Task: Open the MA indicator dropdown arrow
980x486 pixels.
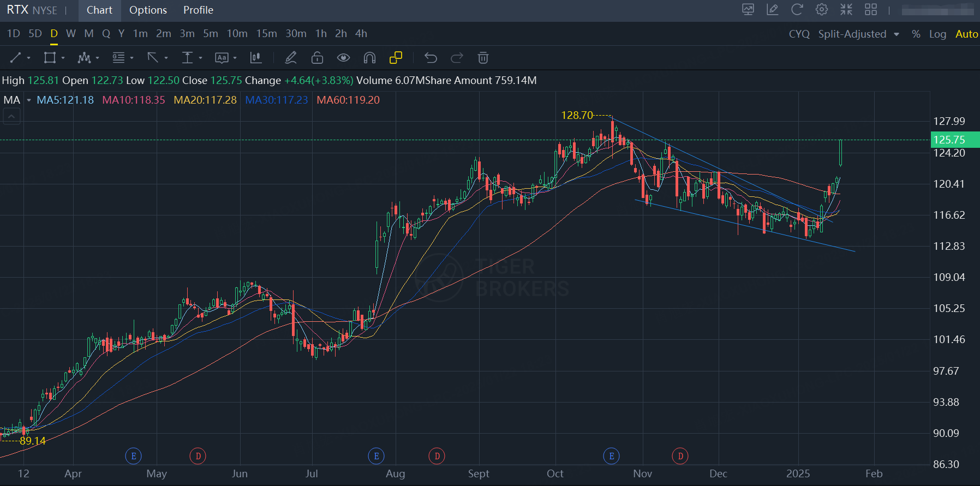Action: tap(29, 100)
